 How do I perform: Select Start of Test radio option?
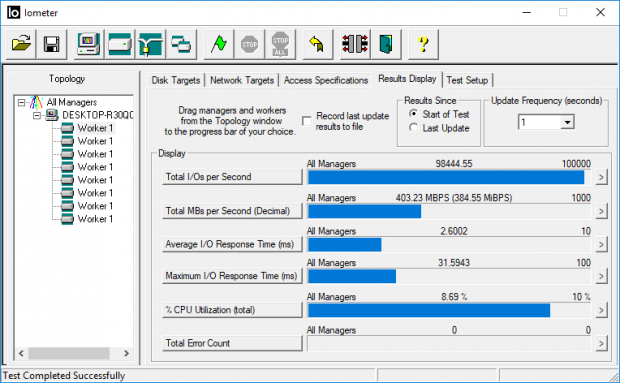[x=413, y=114]
